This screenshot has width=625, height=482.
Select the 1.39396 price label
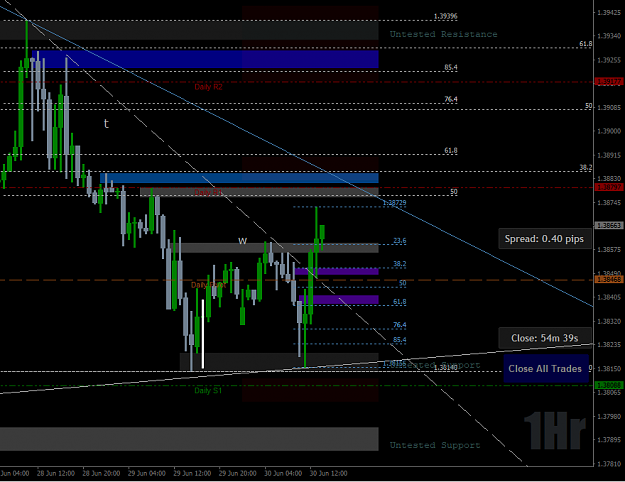446,16
